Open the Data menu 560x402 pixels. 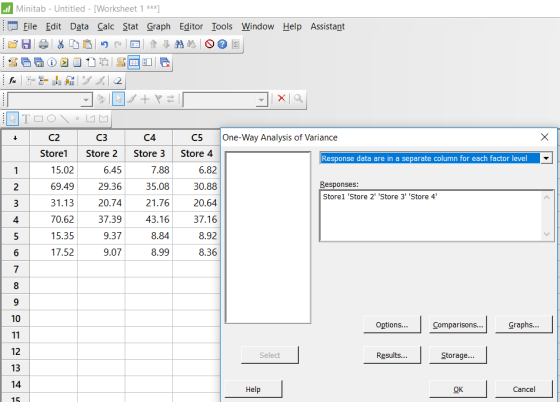tap(79, 26)
